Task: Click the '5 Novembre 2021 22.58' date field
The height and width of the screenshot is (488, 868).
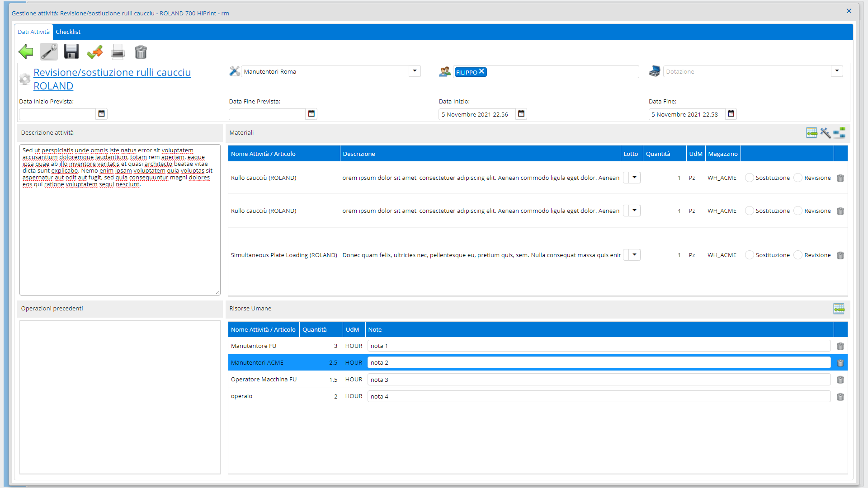Action: (687, 114)
